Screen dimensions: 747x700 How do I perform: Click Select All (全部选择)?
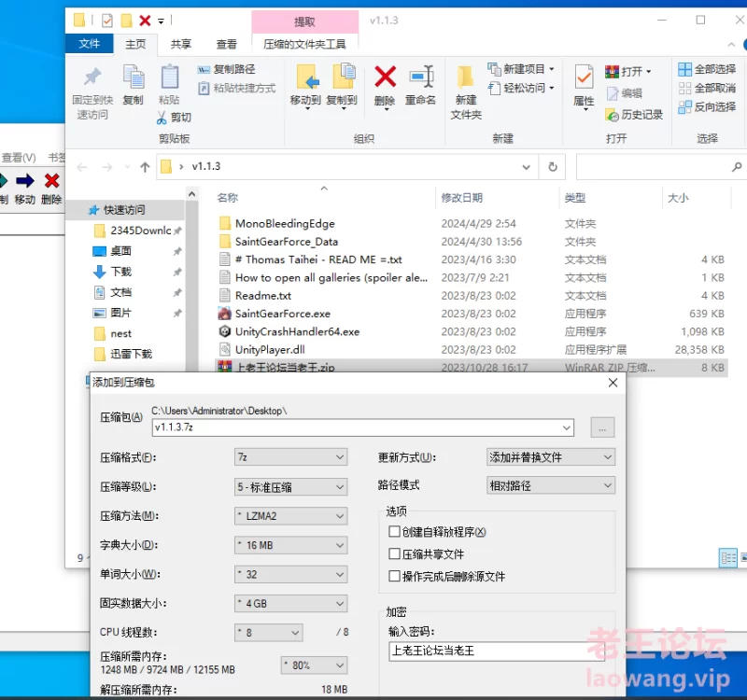tap(707, 69)
